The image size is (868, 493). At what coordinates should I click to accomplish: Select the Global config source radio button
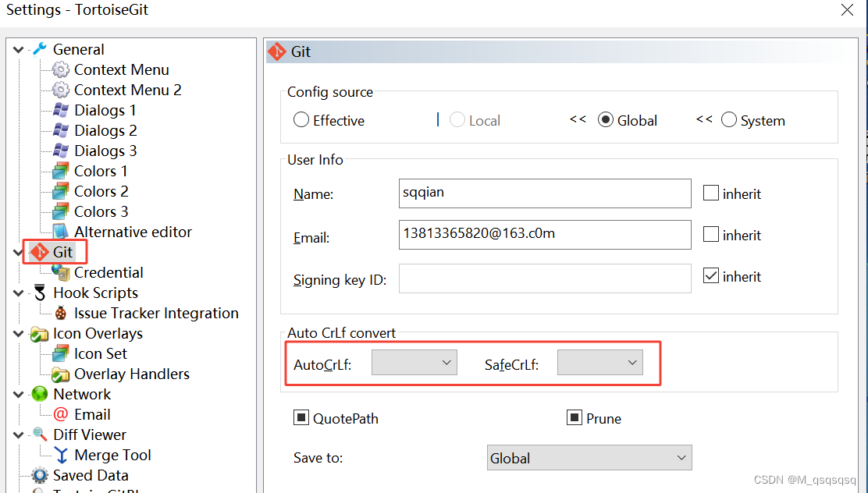pos(604,119)
